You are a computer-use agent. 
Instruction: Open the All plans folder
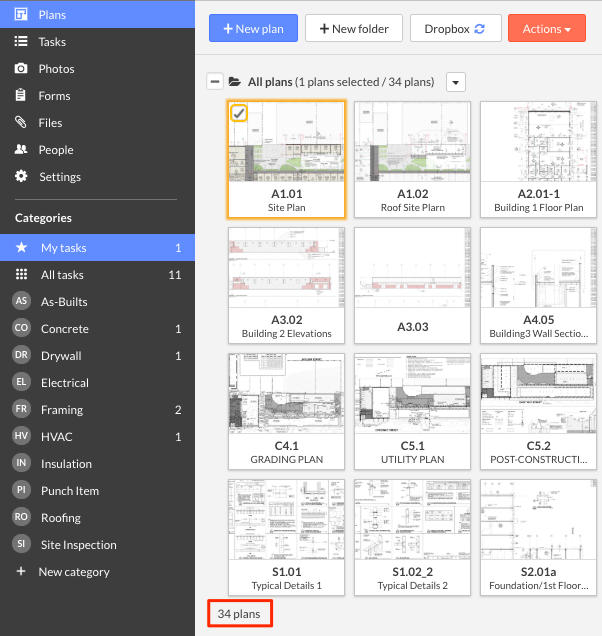pos(235,82)
